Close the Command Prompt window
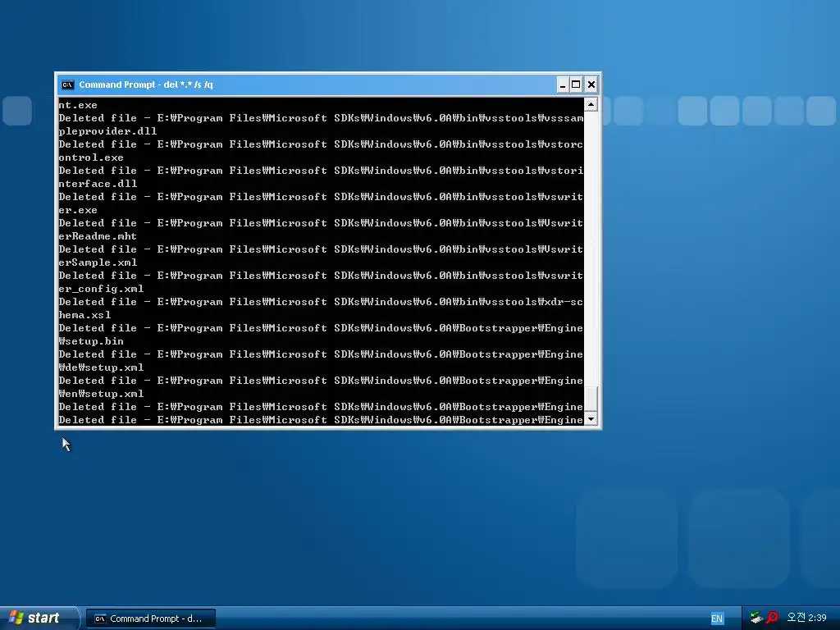 tap(591, 84)
